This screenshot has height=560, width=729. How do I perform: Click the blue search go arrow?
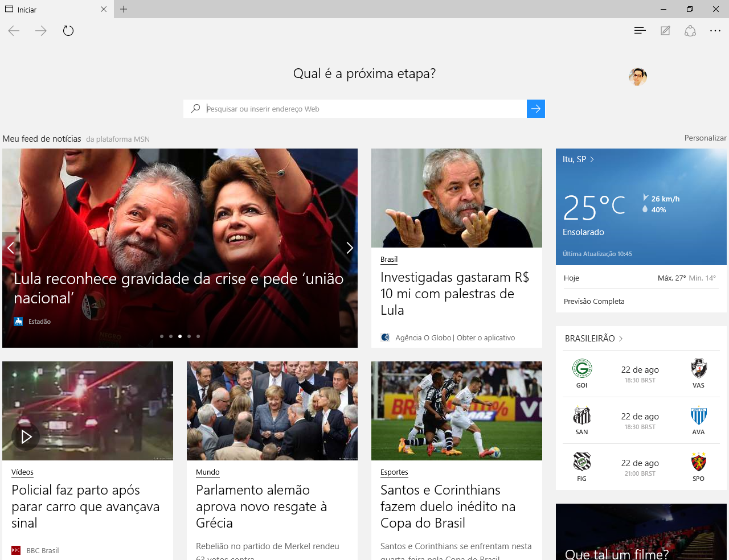[535, 109]
